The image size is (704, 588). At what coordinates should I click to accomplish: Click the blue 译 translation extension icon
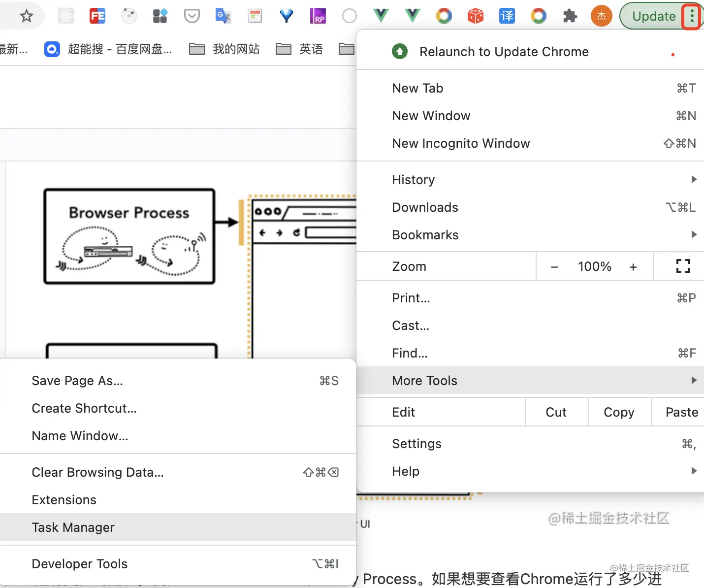(507, 16)
